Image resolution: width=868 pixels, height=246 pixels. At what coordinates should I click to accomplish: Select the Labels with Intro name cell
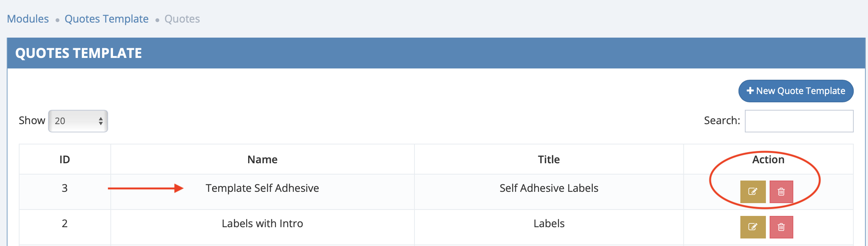pos(262,223)
